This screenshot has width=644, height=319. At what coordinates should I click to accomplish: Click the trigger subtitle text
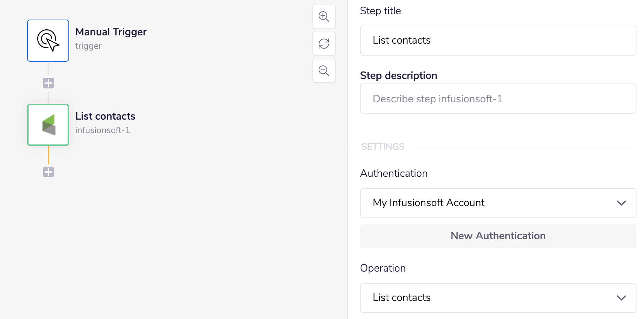pos(88,46)
